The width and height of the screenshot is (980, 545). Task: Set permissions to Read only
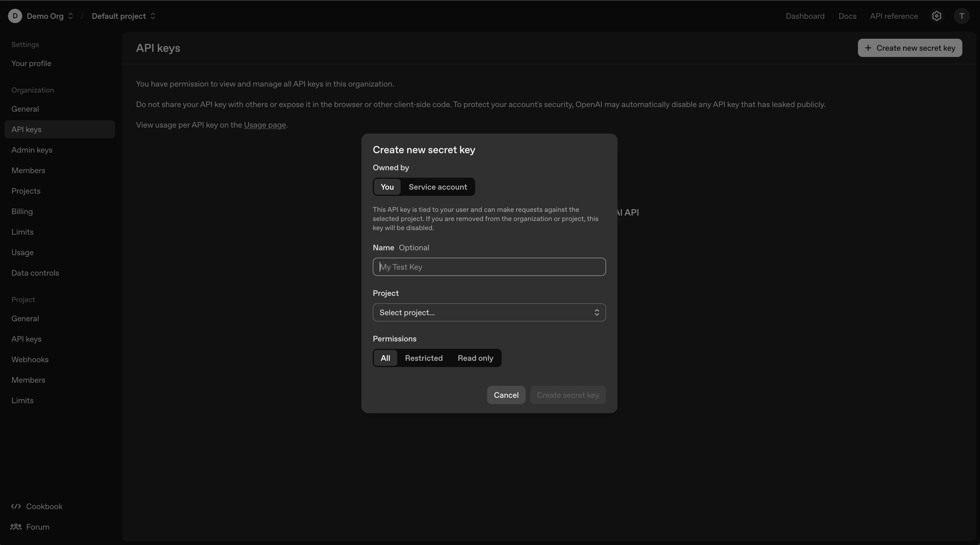click(x=475, y=358)
